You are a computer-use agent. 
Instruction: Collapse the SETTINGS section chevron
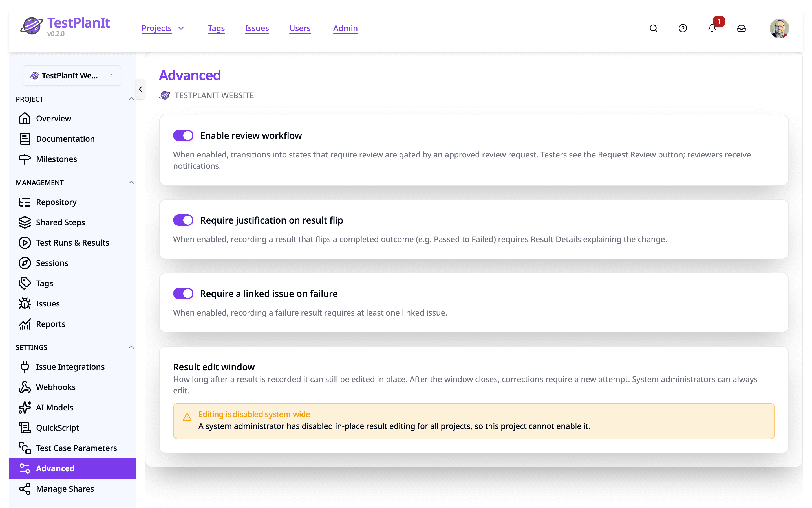[x=131, y=347]
